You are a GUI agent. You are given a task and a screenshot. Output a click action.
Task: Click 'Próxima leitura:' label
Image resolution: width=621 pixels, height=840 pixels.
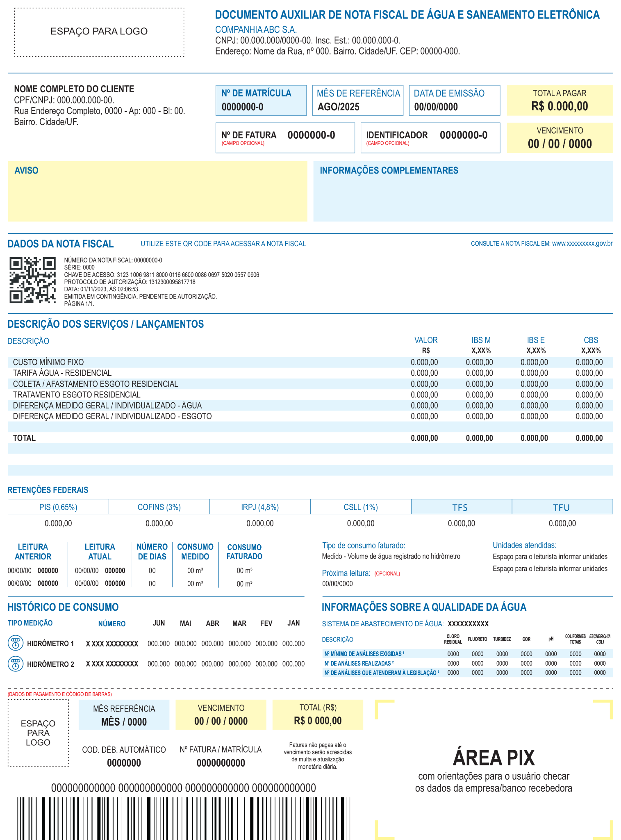click(x=346, y=573)
